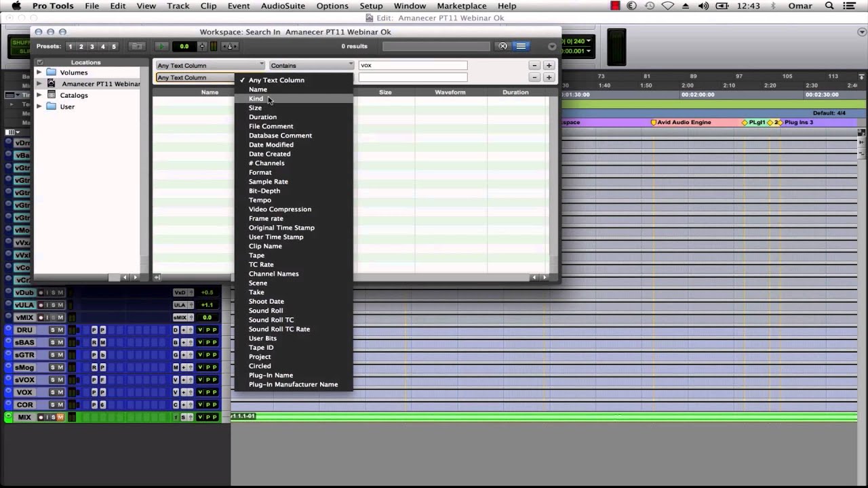Click the second Any Text Column dropdown
The height and width of the screenshot is (488, 868).
click(x=195, y=77)
